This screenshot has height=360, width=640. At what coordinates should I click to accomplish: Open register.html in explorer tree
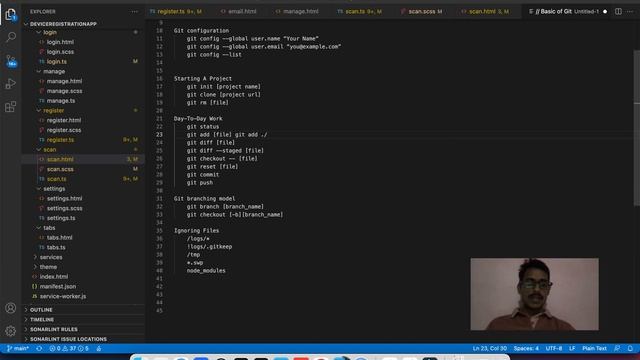coord(64,120)
